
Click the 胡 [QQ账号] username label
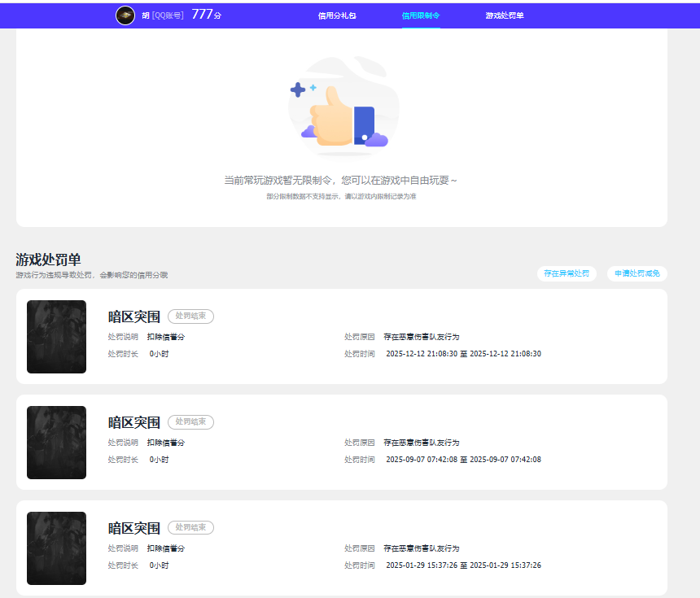(x=163, y=15)
